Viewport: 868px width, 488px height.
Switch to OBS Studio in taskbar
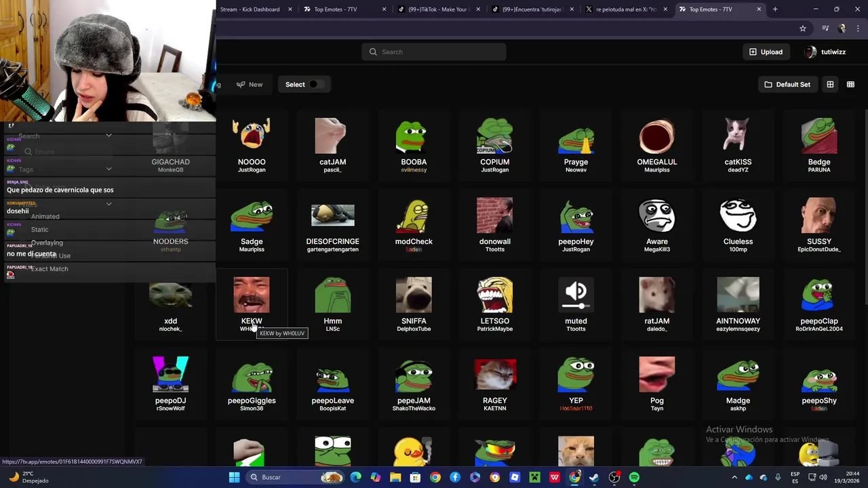(614, 477)
